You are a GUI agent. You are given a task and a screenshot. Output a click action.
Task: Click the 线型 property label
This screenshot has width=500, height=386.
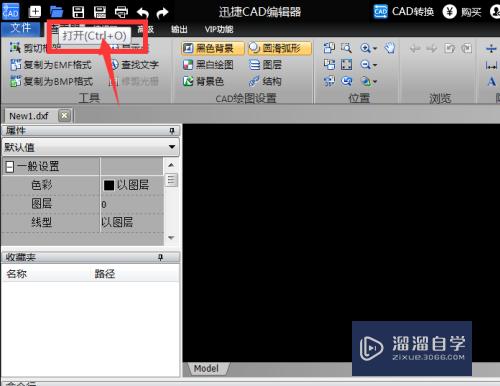[x=42, y=222]
